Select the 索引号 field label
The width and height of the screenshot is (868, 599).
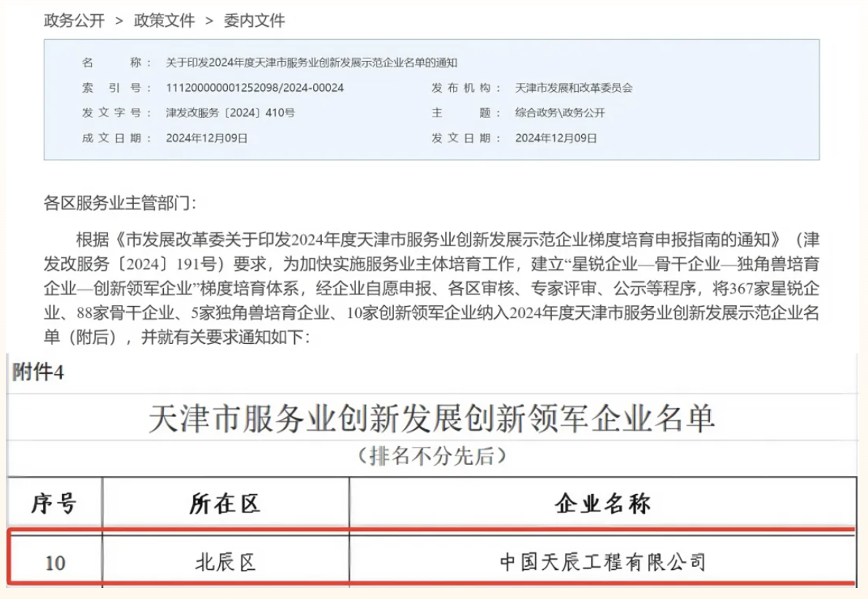[117, 87]
